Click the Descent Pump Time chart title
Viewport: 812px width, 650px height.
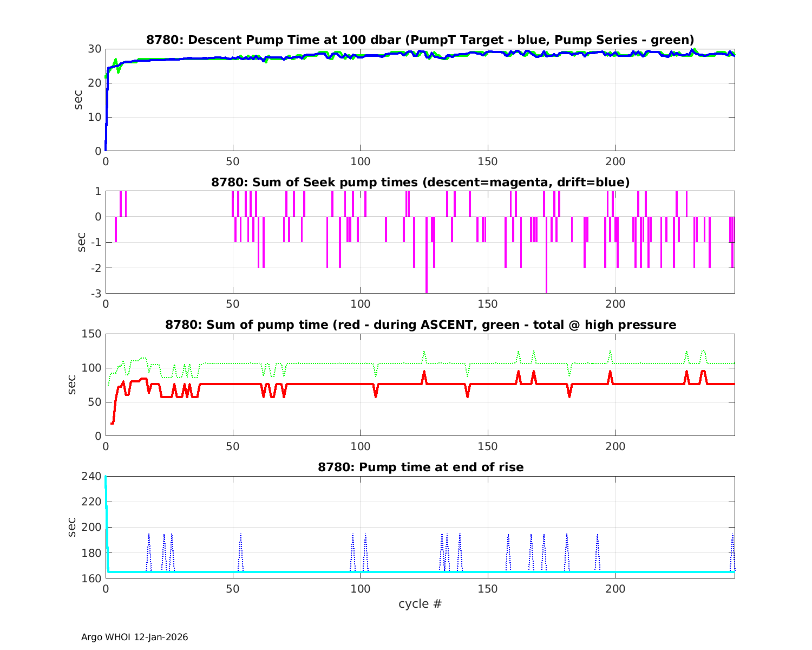click(420, 40)
